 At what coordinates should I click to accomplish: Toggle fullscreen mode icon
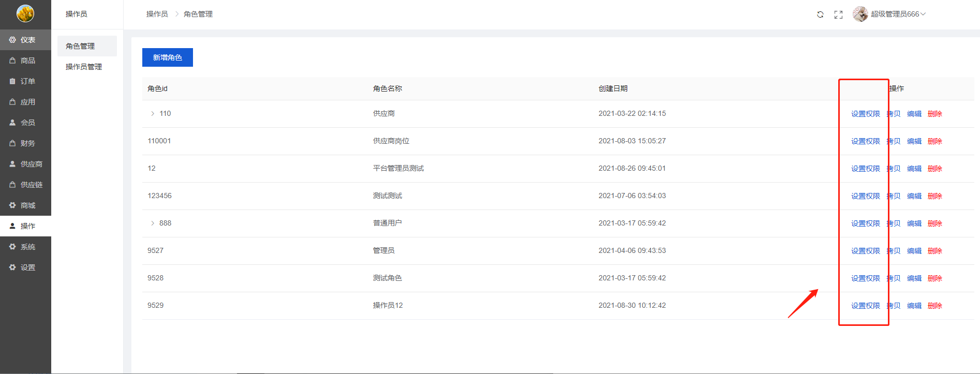tap(838, 14)
